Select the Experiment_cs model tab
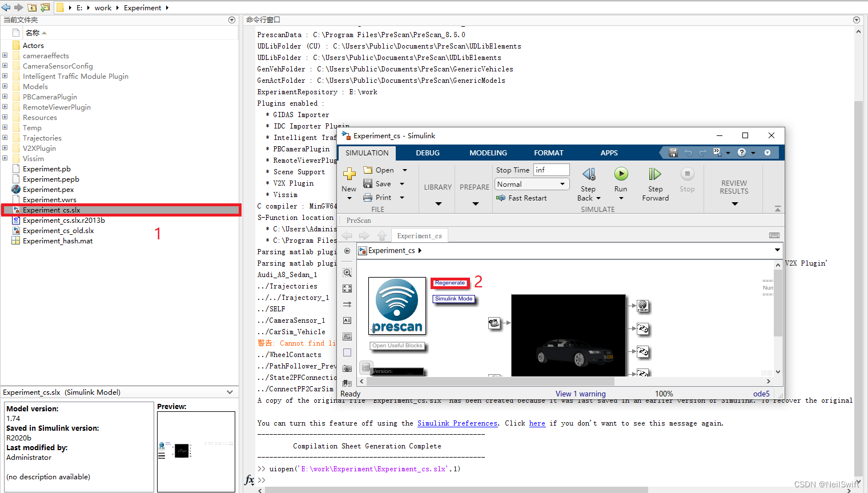The width and height of the screenshot is (868, 493). [420, 235]
